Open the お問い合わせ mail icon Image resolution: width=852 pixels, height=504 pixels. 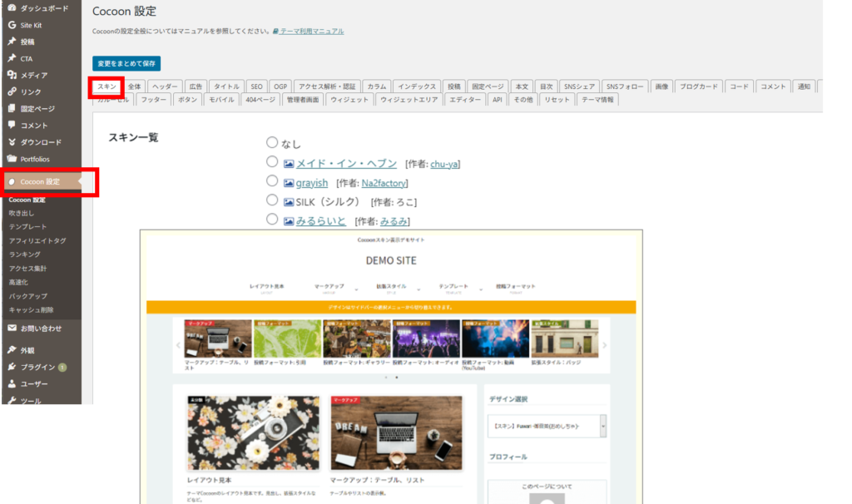coord(12,328)
